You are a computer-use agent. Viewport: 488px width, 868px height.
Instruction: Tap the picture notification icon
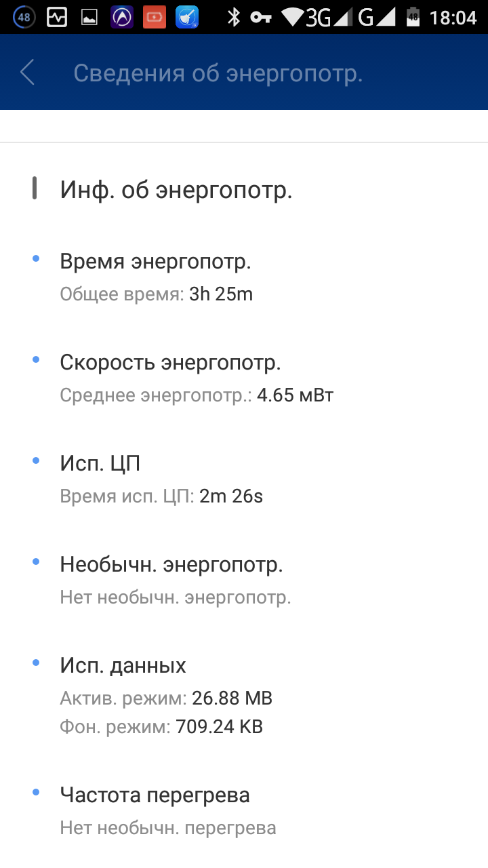89,18
